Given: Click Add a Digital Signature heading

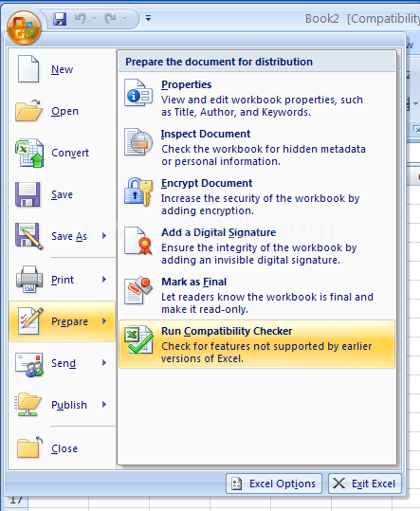Looking at the screenshot, I should pos(219,232).
